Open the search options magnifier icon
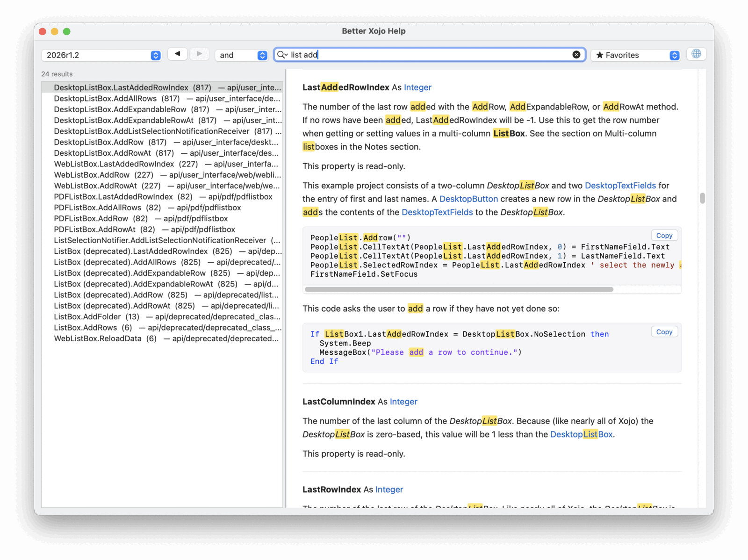 click(282, 55)
